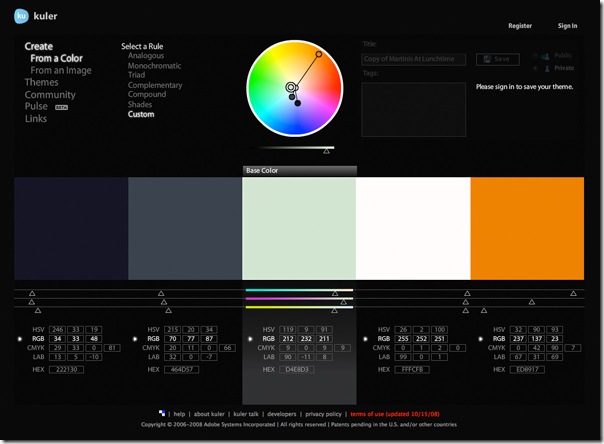The width and height of the screenshot is (604, 444).
Task: Open the Themes section
Action: [42, 83]
